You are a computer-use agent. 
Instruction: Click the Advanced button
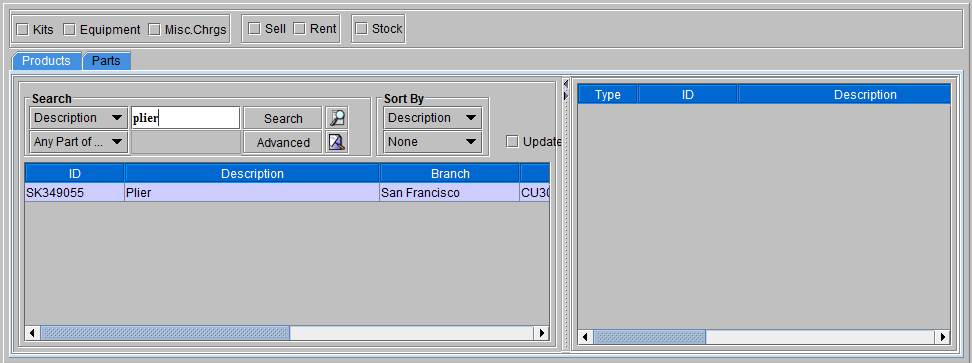point(283,142)
